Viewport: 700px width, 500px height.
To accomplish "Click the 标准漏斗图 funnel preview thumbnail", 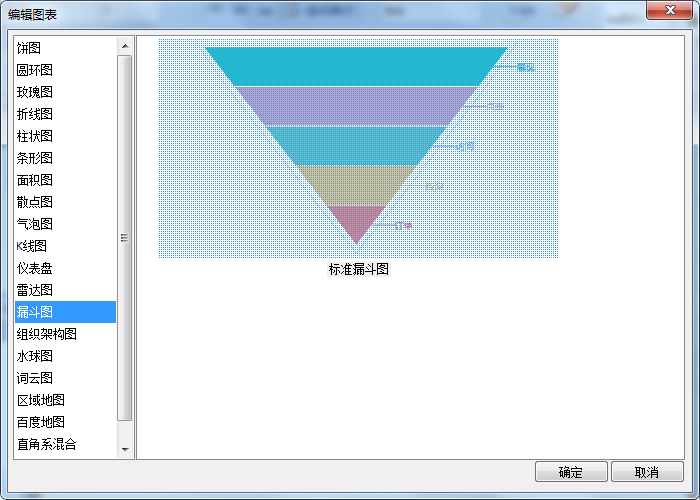I will [x=358, y=148].
